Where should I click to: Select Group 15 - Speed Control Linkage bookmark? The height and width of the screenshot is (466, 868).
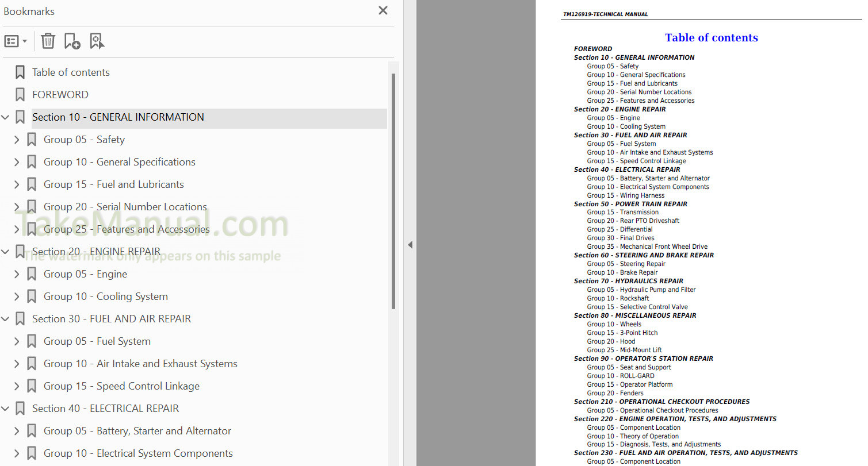(121, 386)
